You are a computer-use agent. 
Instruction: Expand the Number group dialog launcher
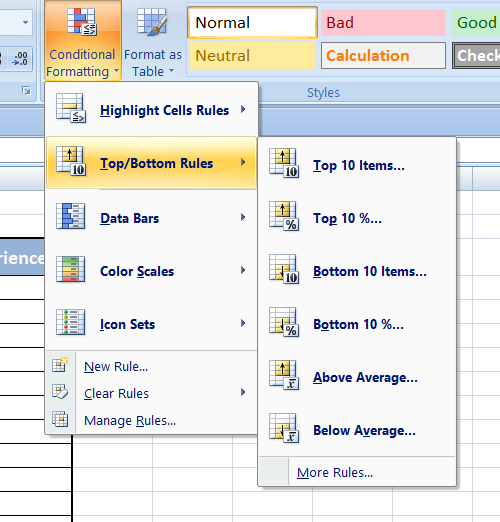click(26, 90)
